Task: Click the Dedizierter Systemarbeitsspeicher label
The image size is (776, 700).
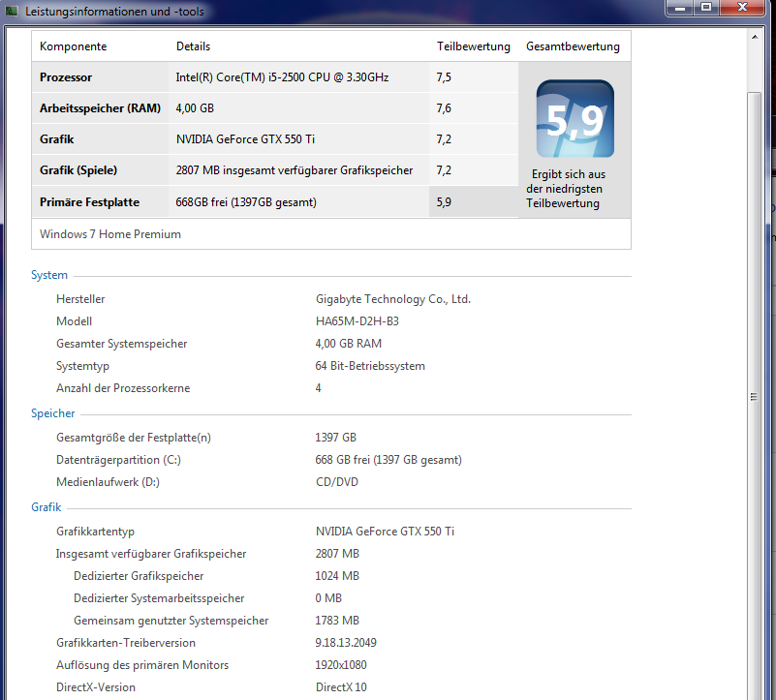Action: click(x=159, y=598)
